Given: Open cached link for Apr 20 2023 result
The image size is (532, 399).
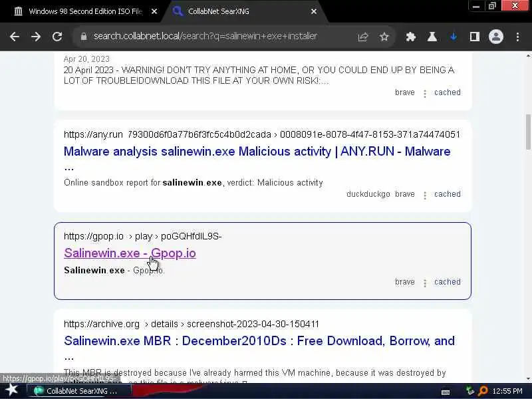Looking at the screenshot, I should (447, 92).
